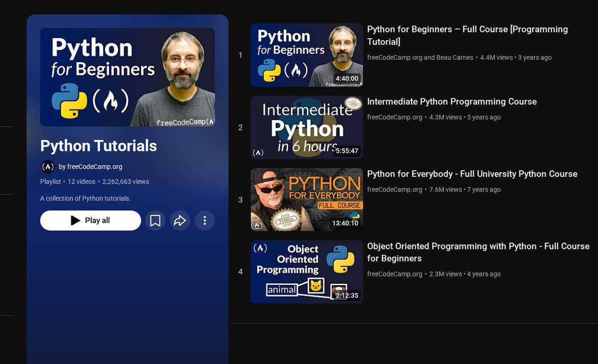Click the 2:12:35 duration badge
This screenshot has height=364, width=598.
pyautogui.click(x=347, y=295)
